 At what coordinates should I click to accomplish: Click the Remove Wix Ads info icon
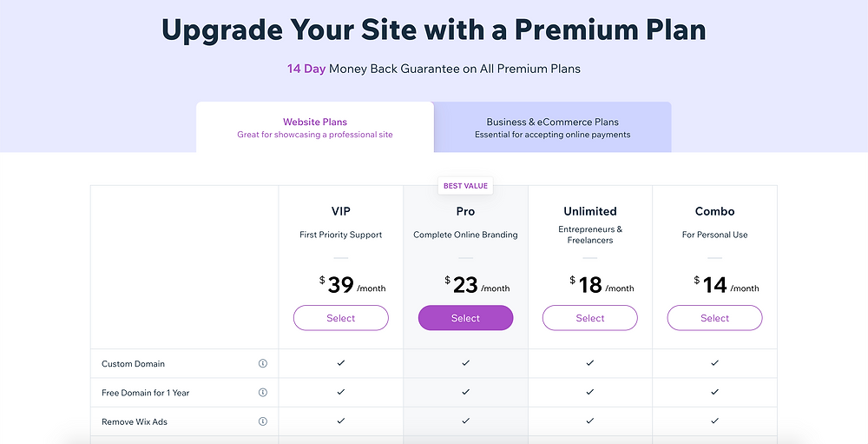coord(263,421)
